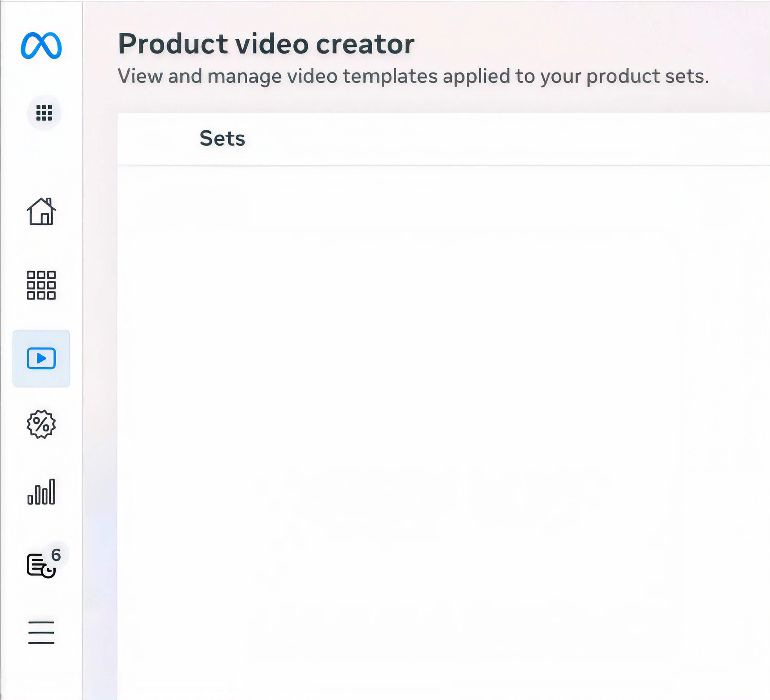Click the subtitle about managing video templates
The height and width of the screenshot is (700, 770).
coord(413,76)
